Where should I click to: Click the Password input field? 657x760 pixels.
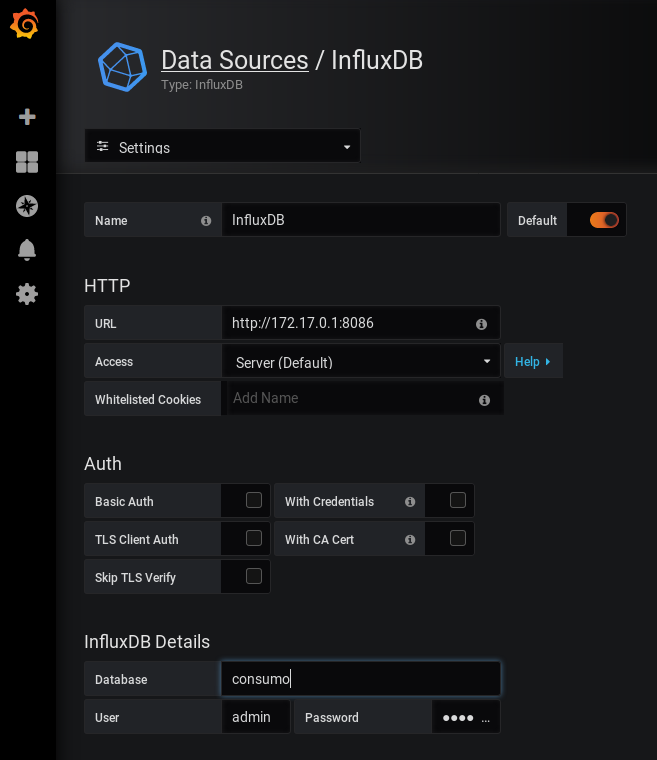point(466,717)
